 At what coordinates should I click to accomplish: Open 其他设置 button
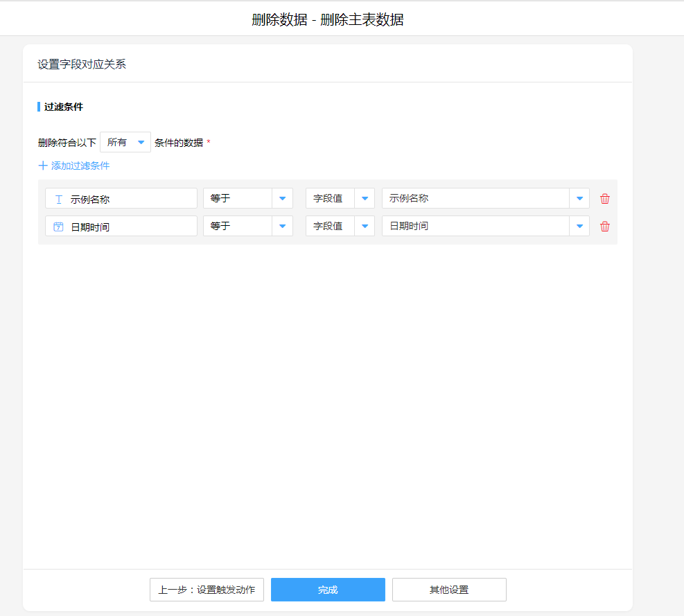point(449,590)
